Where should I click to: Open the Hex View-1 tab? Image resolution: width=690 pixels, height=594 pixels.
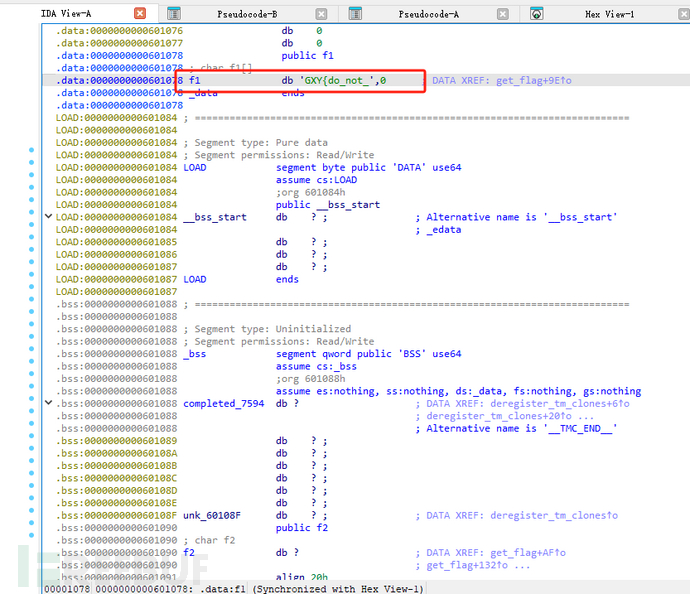coord(609,14)
